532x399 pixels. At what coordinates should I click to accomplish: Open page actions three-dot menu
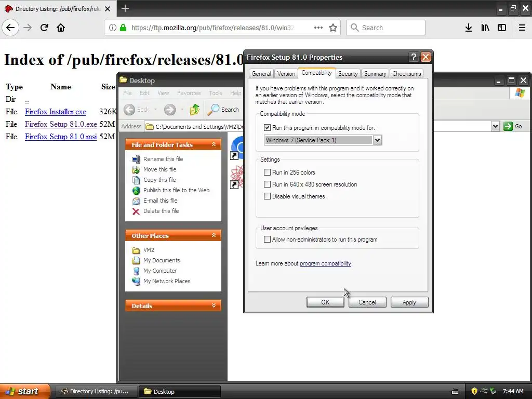[318, 28]
